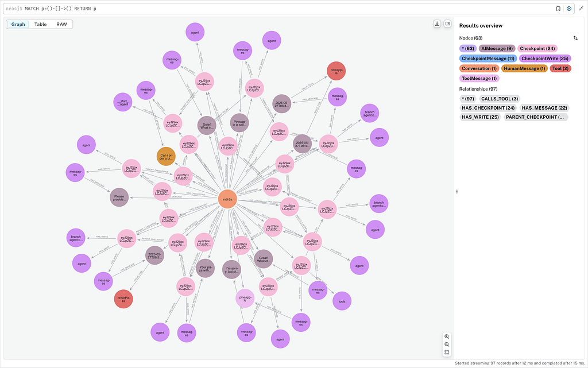Run the Cypher query with play button

point(569,9)
